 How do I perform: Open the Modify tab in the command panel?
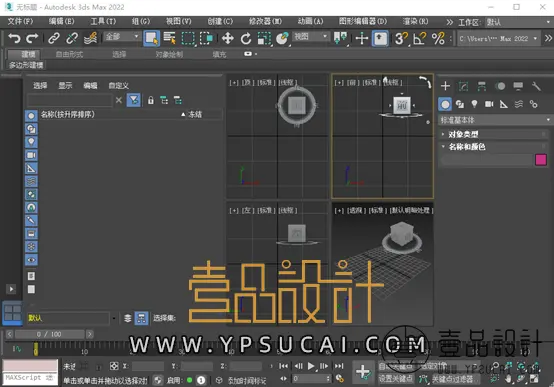point(463,86)
